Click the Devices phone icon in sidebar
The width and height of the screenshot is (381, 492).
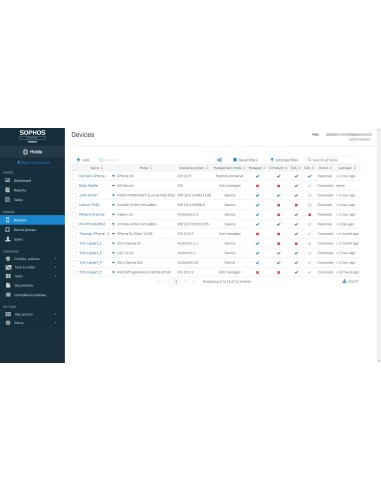[8, 220]
